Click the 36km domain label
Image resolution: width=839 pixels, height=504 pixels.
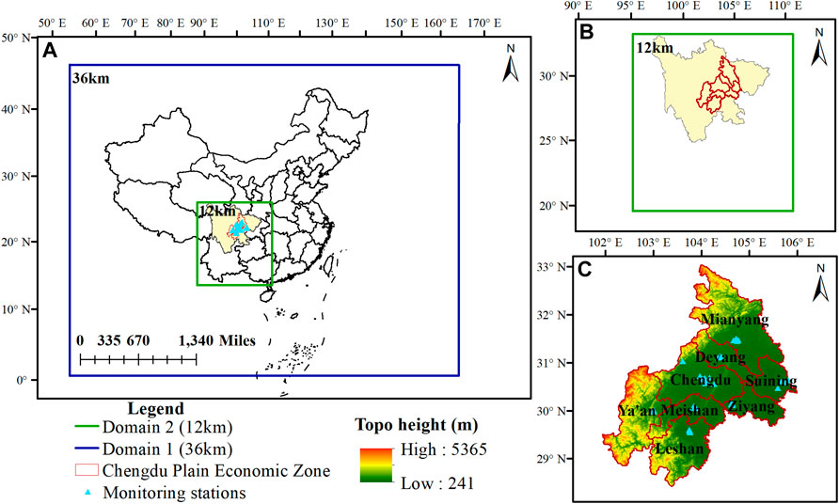[90, 78]
